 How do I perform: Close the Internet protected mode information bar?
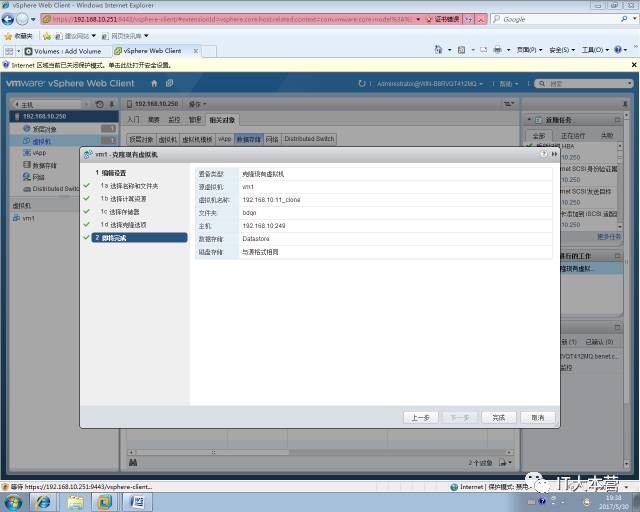634,65
